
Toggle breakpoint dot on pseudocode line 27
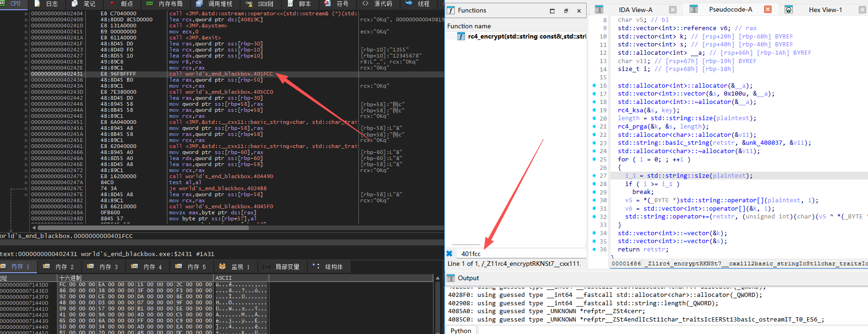pos(594,176)
